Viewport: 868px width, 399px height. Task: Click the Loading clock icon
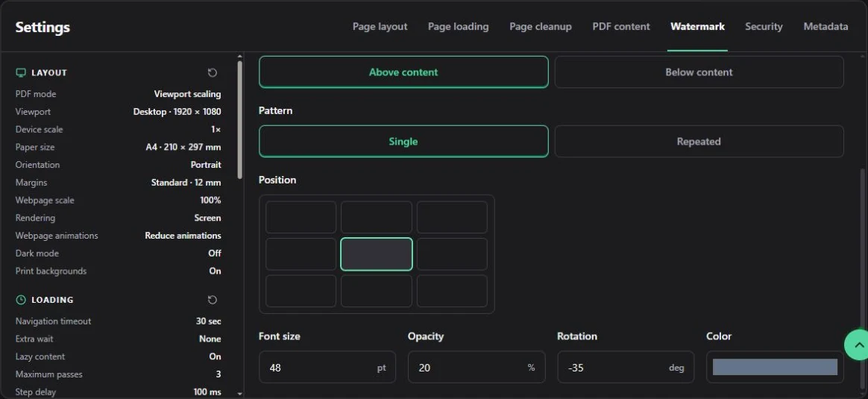tap(21, 299)
